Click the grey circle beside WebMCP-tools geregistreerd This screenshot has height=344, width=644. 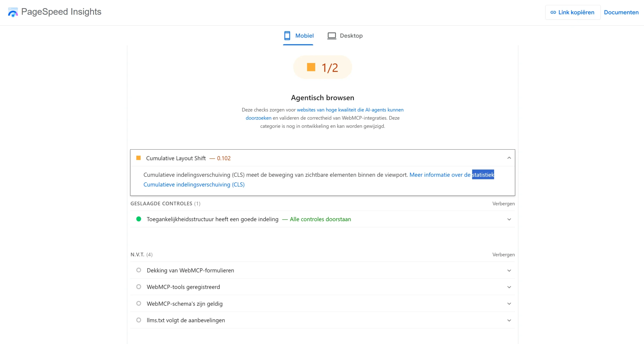point(139,287)
